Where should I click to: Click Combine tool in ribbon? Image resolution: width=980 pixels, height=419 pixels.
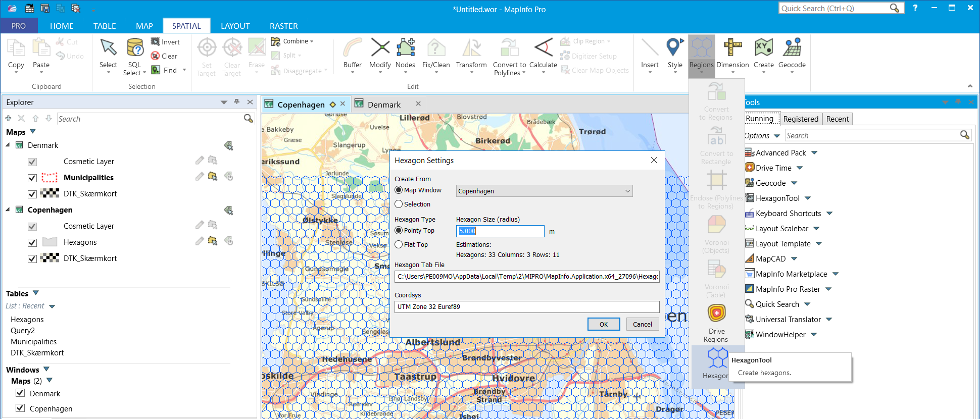pos(292,41)
